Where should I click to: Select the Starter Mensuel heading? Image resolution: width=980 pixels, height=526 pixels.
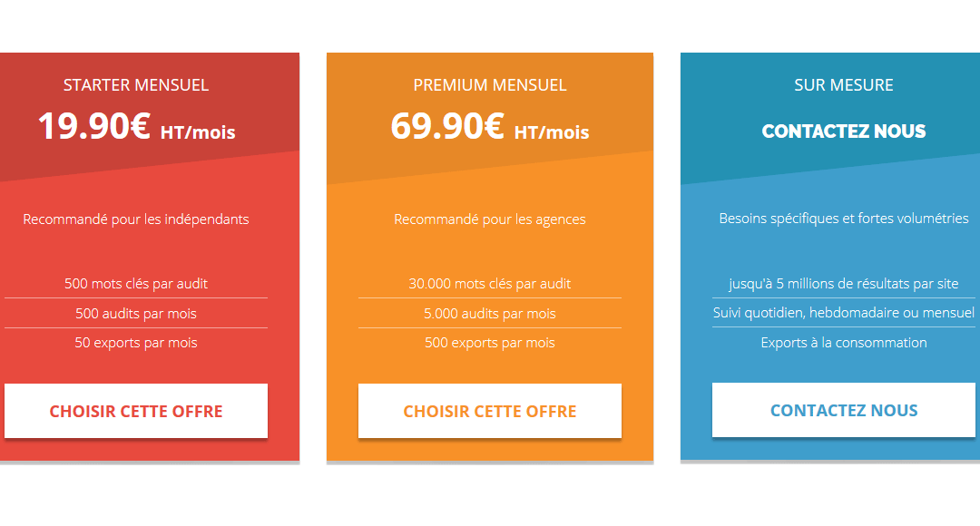pos(136,85)
